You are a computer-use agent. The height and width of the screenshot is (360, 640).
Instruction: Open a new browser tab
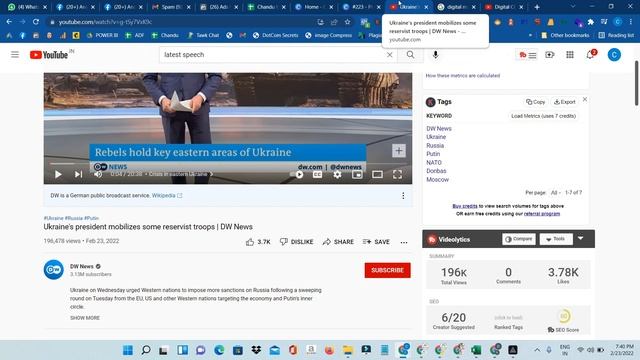point(537,7)
